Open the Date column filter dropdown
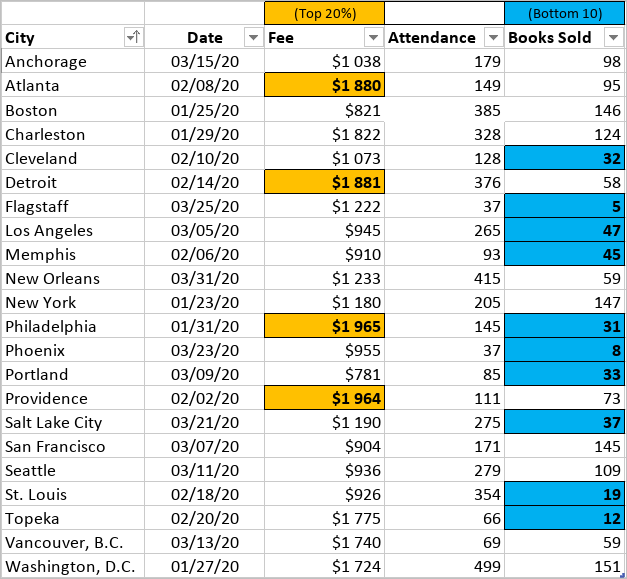Screen dimensions: 627x579 252,38
